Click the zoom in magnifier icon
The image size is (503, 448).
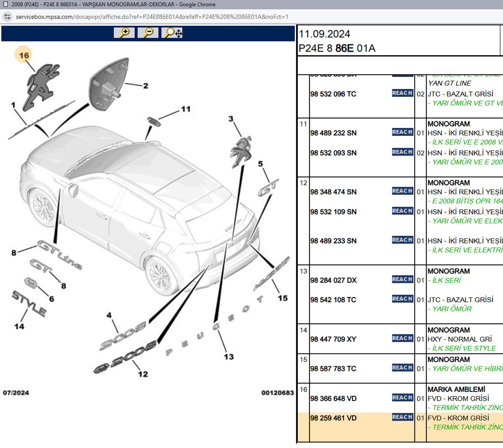point(124,33)
